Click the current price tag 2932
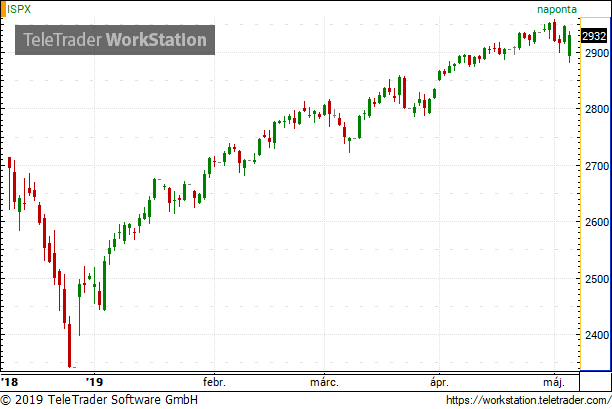This screenshot has width=612, height=409. tap(594, 36)
